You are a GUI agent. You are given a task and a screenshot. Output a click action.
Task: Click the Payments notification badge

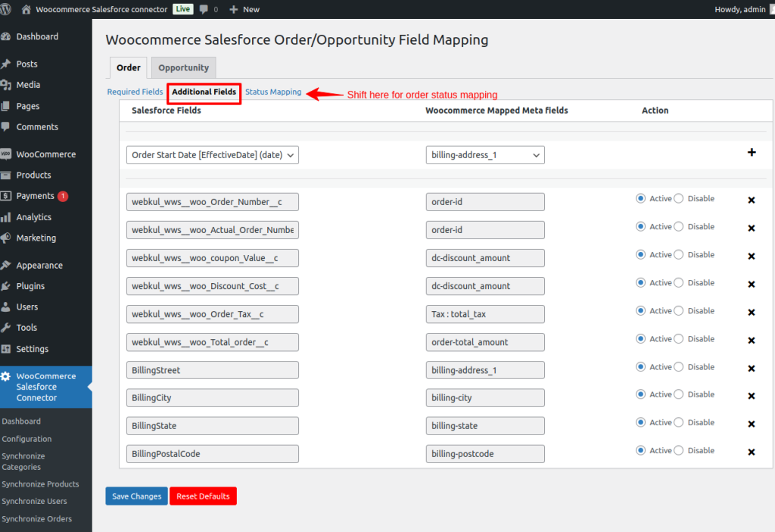coord(63,196)
